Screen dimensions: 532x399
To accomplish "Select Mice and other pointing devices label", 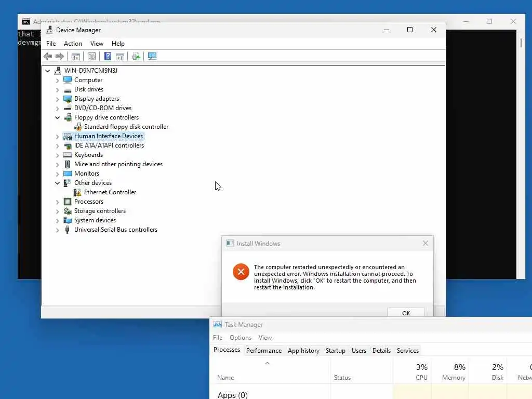I will click(x=118, y=164).
